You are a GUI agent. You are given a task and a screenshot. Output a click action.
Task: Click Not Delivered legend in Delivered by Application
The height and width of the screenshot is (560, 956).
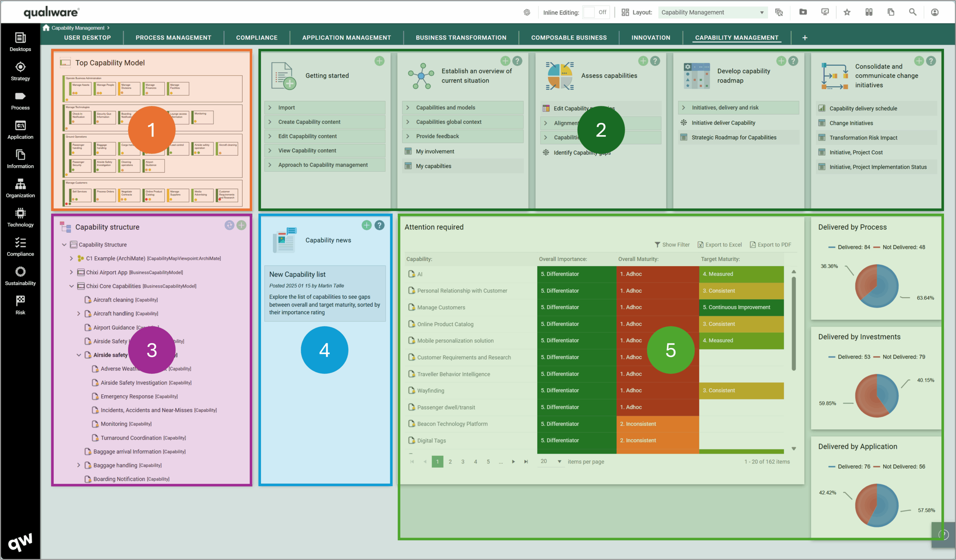click(x=899, y=466)
